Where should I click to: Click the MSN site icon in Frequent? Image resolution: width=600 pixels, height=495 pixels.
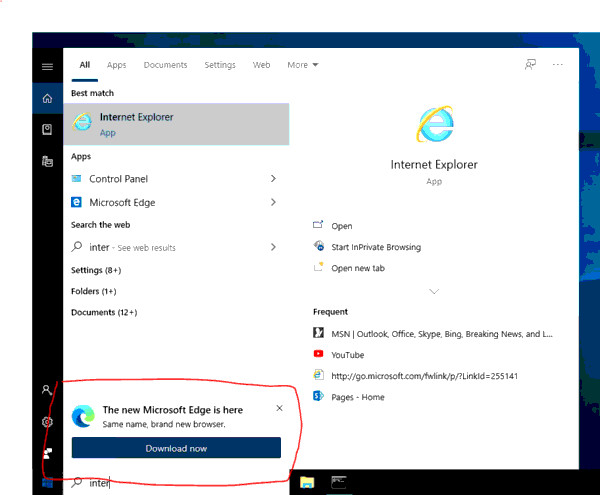(318, 333)
